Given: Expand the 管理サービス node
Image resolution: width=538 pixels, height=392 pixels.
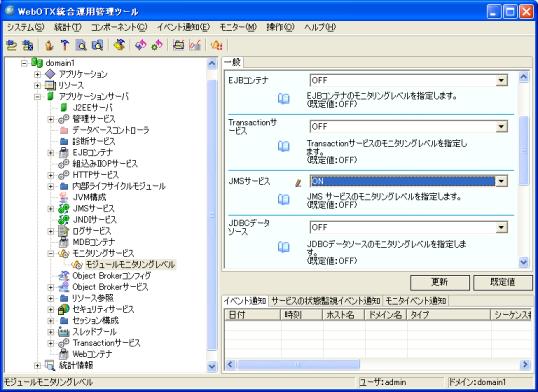Looking at the screenshot, I should [x=51, y=119].
